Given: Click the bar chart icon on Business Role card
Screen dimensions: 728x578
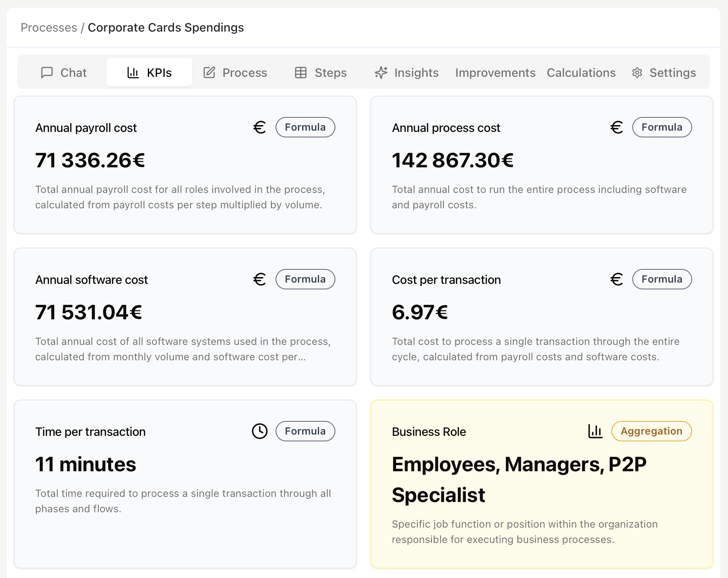Looking at the screenshot, I should coord(595,431).
